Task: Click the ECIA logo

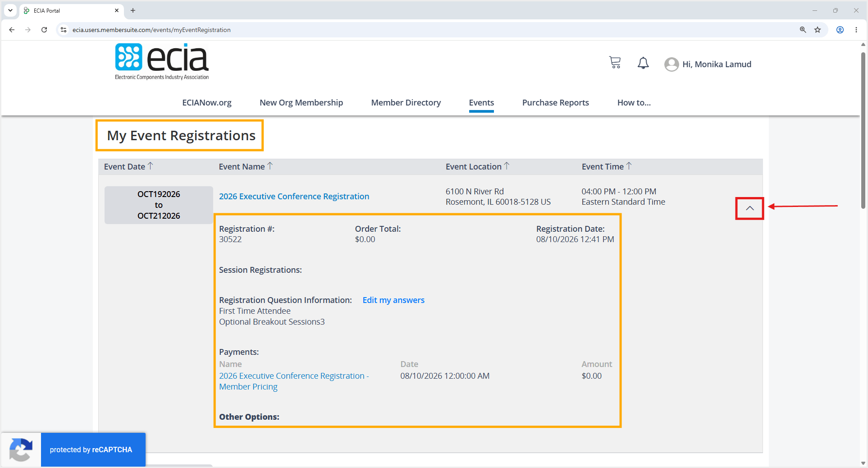Action: click(x=162, y=62)
